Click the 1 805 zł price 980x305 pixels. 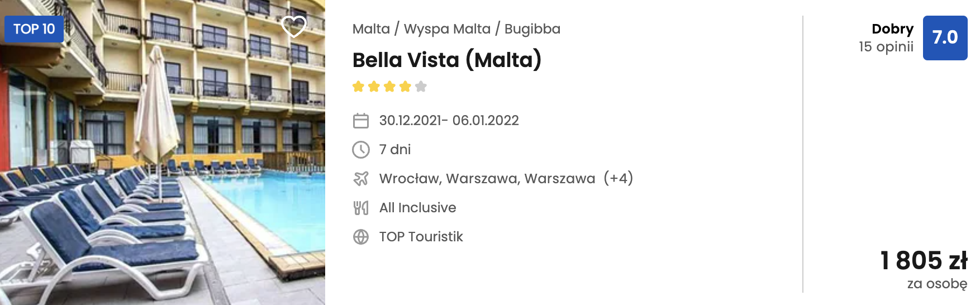tap(924, 260)
